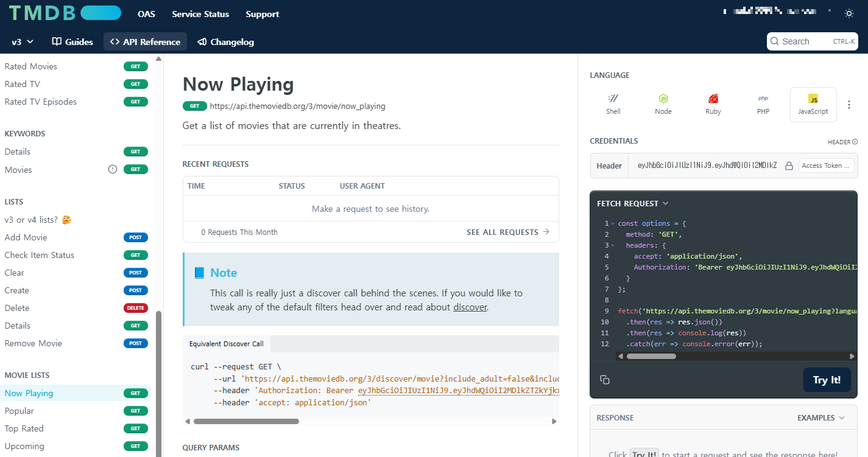868x457 pixels.
Task: Click the 0 Requests This Month text
Action: tap(239, 232)
